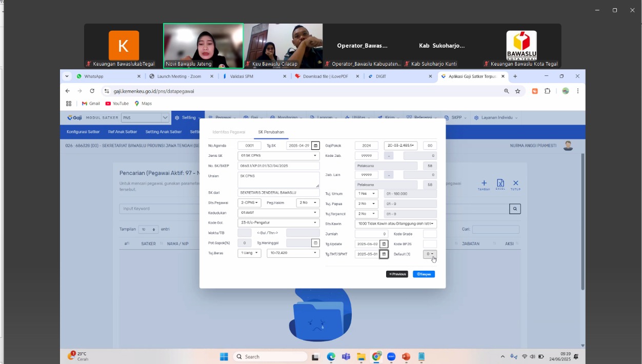Click the No. SK/SKEP input field
The width and height of the screenshot is (642, 364).
[x=278, y=166]
